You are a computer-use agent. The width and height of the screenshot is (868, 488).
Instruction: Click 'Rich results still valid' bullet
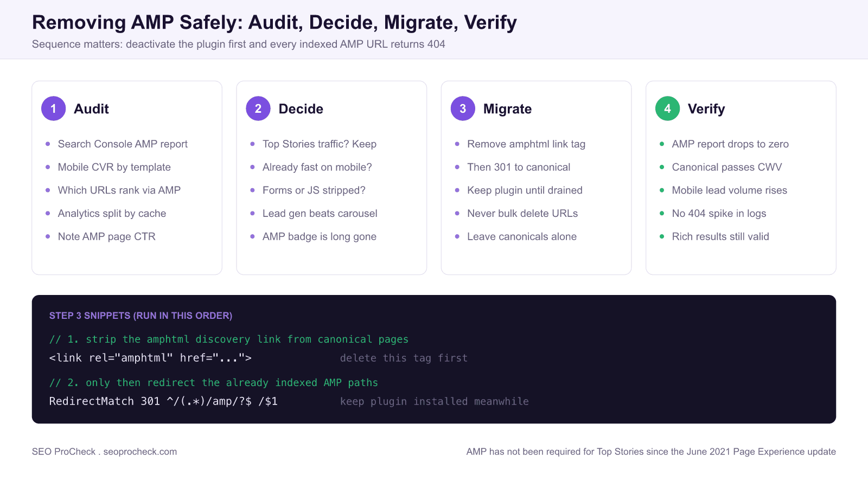pyautogui.click(x=720, y=236)
